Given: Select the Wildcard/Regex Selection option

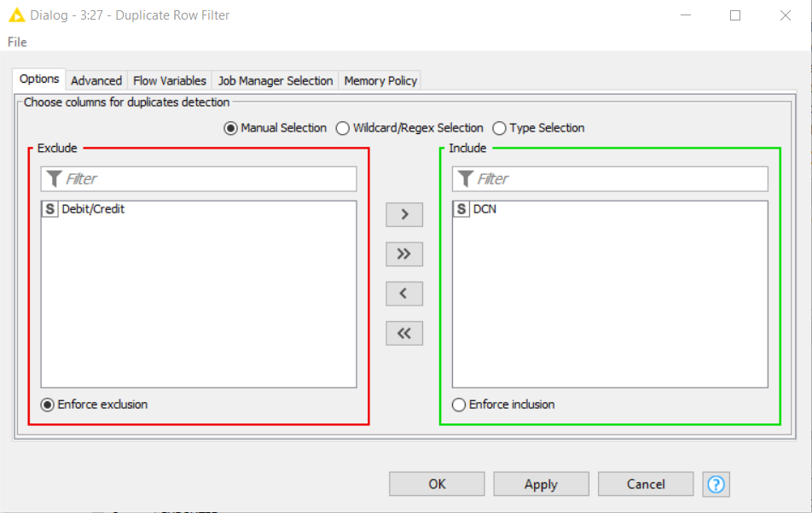Looking at the screenshot, I should pos(343,128).
